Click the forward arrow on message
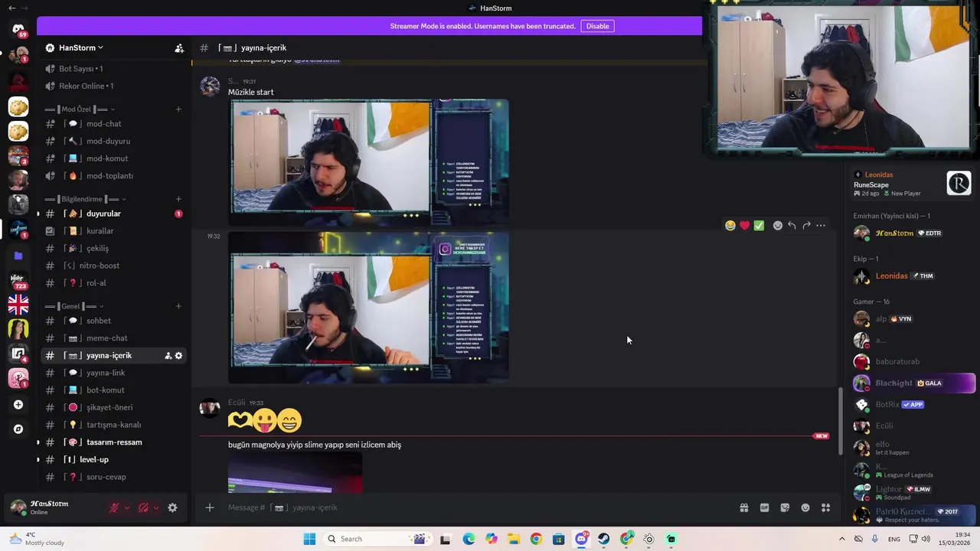Viewport: 980px width, 551px height. pos(806,226)
